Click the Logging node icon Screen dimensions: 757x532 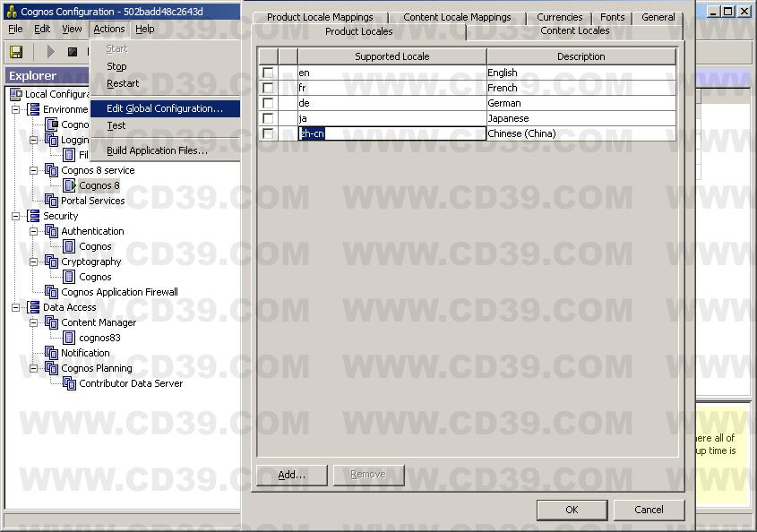pos(52,140)
